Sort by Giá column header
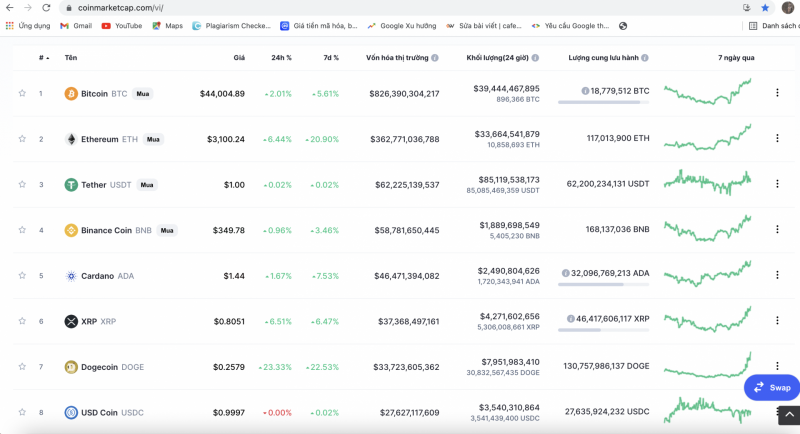The height and width of the screenshot is (434, 800). [x=239, y=58]
